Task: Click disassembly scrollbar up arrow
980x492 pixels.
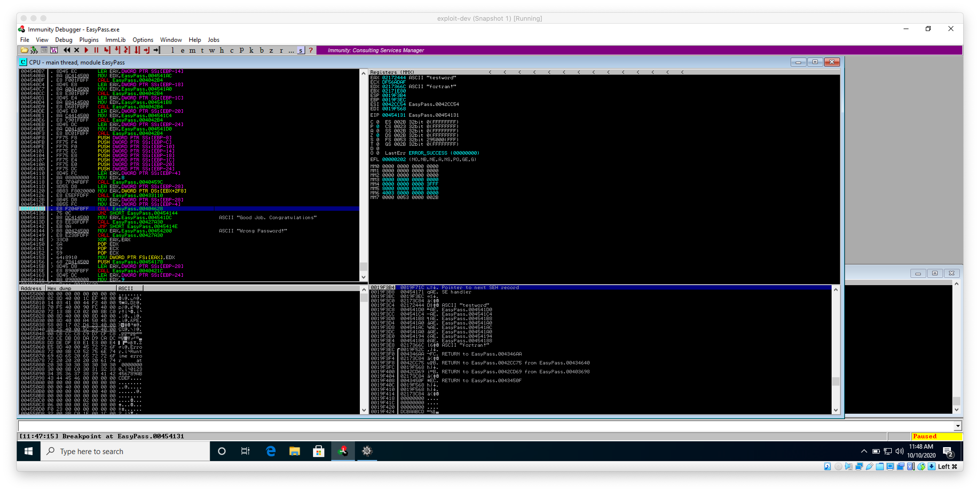Action: tap(363, 73)
